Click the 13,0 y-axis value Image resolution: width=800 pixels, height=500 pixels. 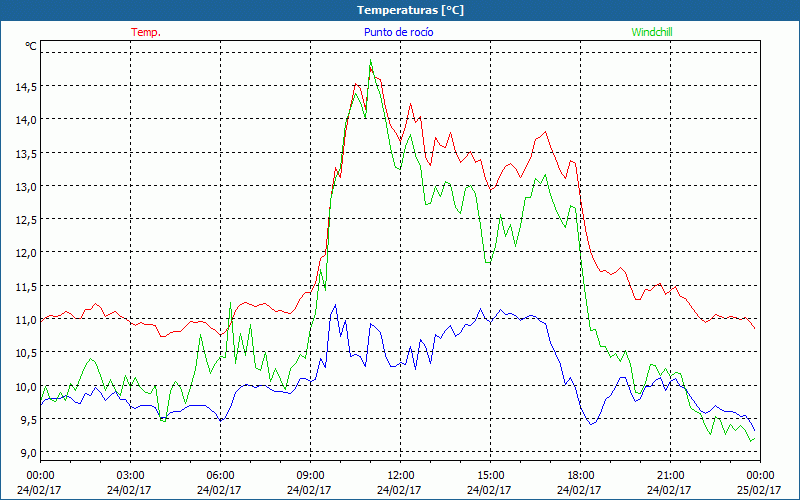point(26,187)
